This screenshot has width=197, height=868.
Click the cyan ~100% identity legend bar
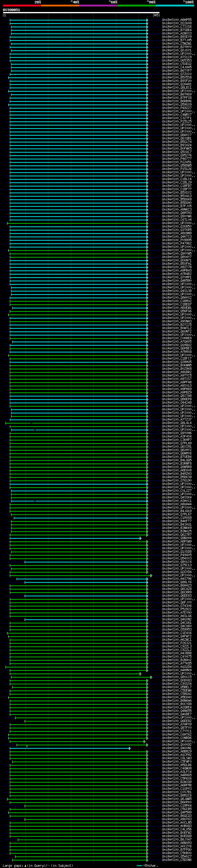tap(175, 6)
